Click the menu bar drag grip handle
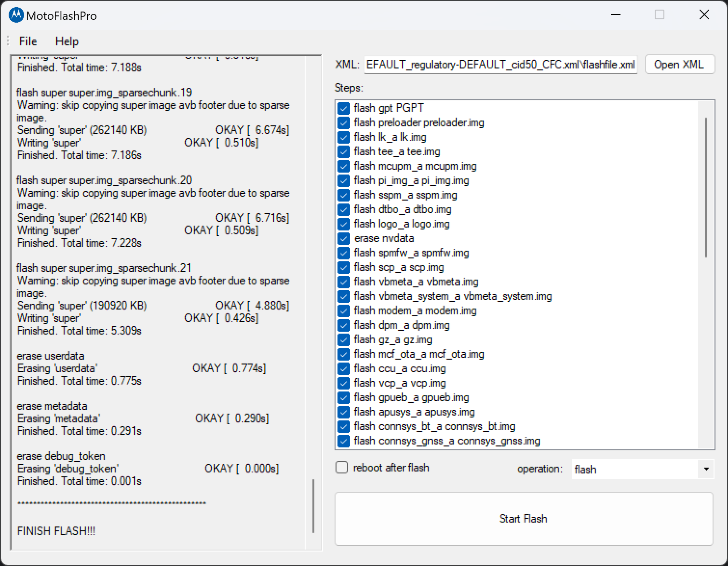The width and height of the screenshot is (728, 566). point(8,41)
